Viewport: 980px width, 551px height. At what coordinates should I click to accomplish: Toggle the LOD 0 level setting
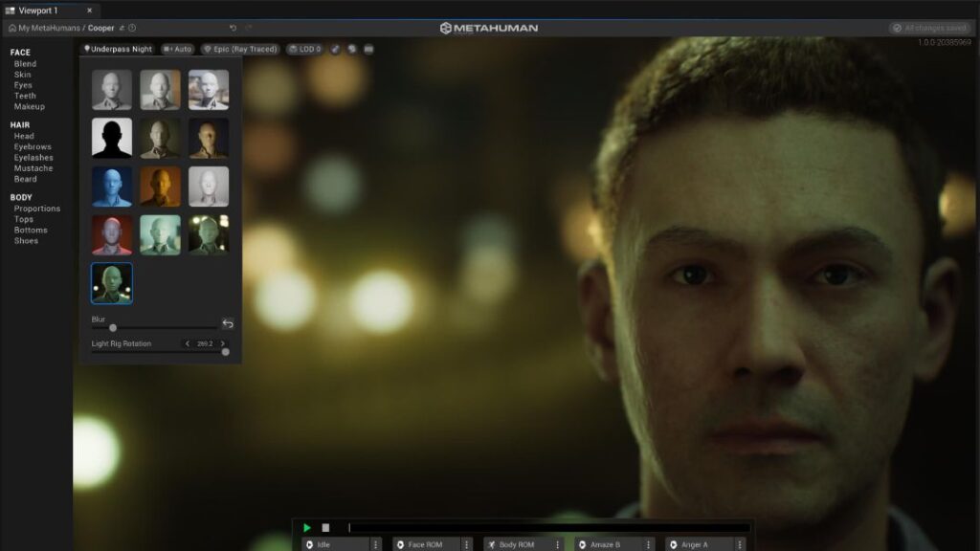304,48
